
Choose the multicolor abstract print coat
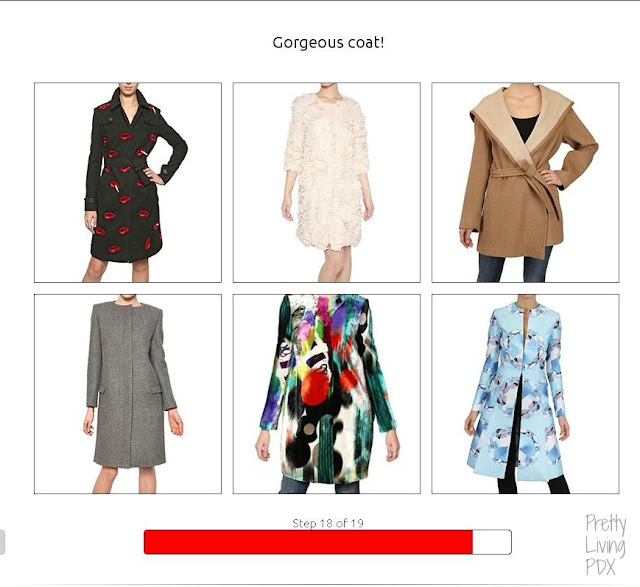tap(327, 394)
